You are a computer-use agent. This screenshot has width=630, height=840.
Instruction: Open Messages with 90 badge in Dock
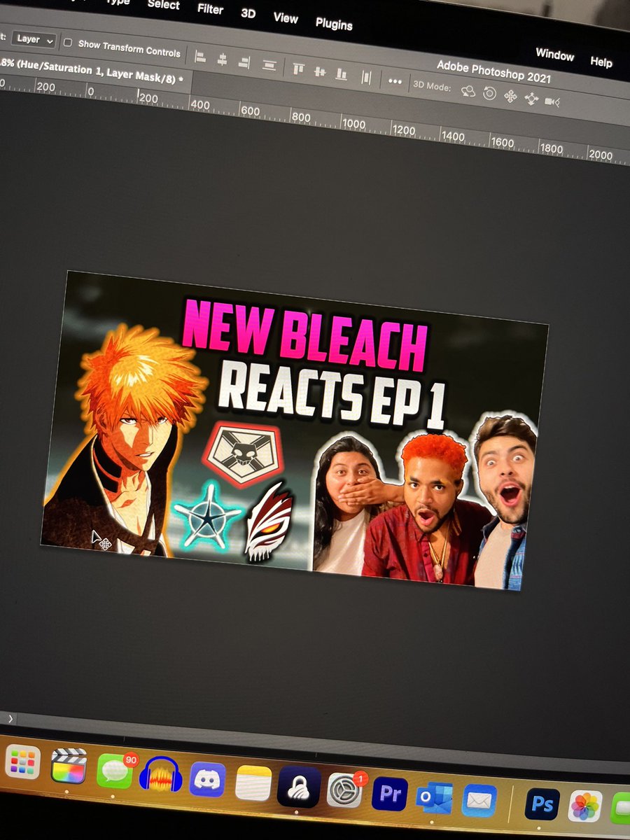pos(115,770)
